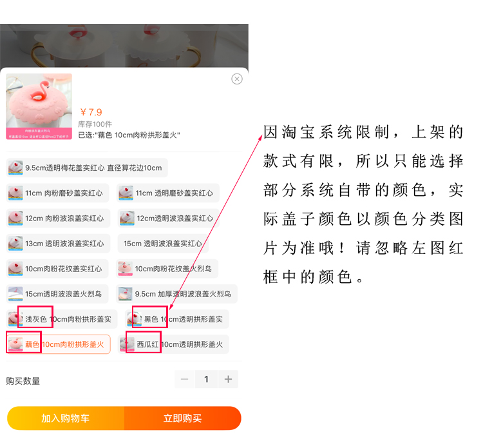Image resolution: width=483 pixels, height=448 pixels.
Task: Select 15cm透明波浪盖火烈鸟 option
Action: 57,294
